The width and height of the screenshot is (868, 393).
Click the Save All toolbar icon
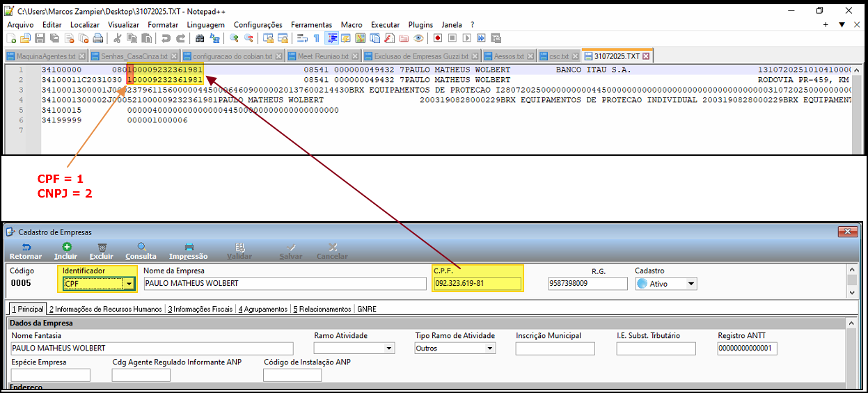tap(54, 38)
